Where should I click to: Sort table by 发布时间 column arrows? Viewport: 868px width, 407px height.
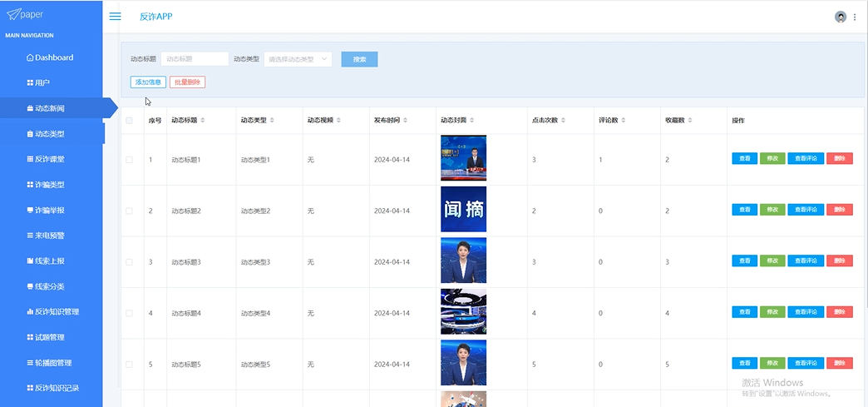[405, 121]
